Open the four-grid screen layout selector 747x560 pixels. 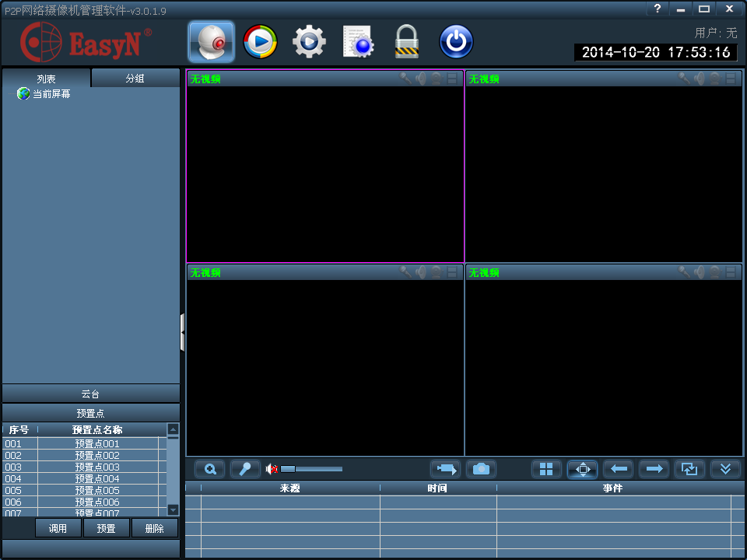tap(546, 469)
